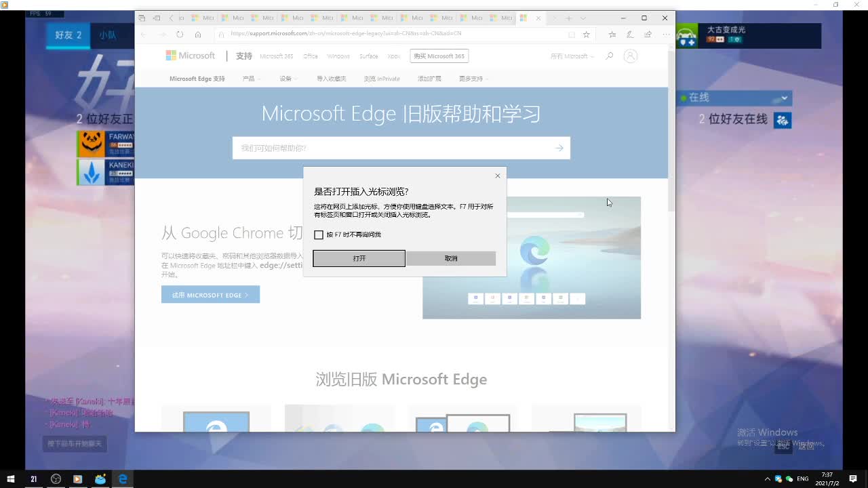Open the Windows notification center icon
868x488 pixels.
[x=853, y=479]
